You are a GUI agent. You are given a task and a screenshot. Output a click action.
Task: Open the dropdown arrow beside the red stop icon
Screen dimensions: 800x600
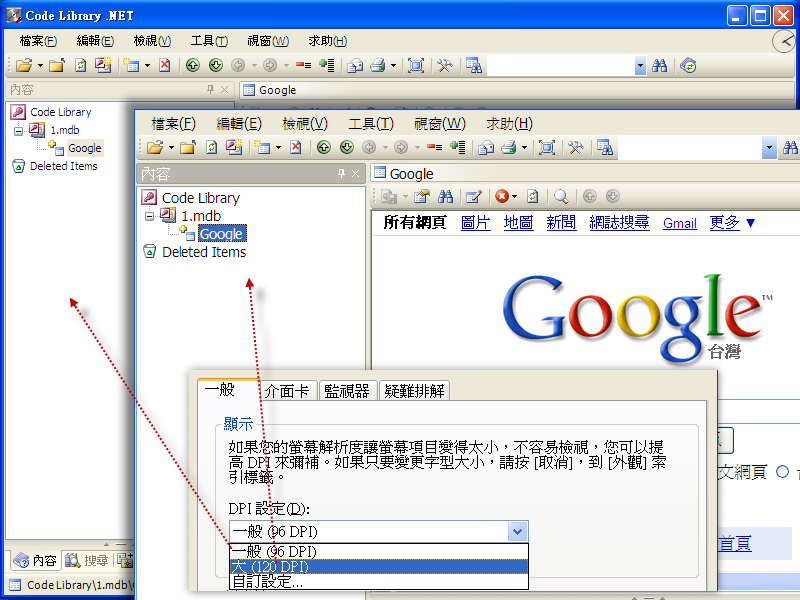(514, 196)
